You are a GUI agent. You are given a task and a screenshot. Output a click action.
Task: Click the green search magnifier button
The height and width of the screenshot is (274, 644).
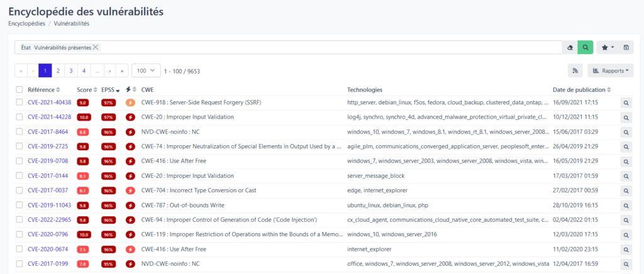[586, 48]
